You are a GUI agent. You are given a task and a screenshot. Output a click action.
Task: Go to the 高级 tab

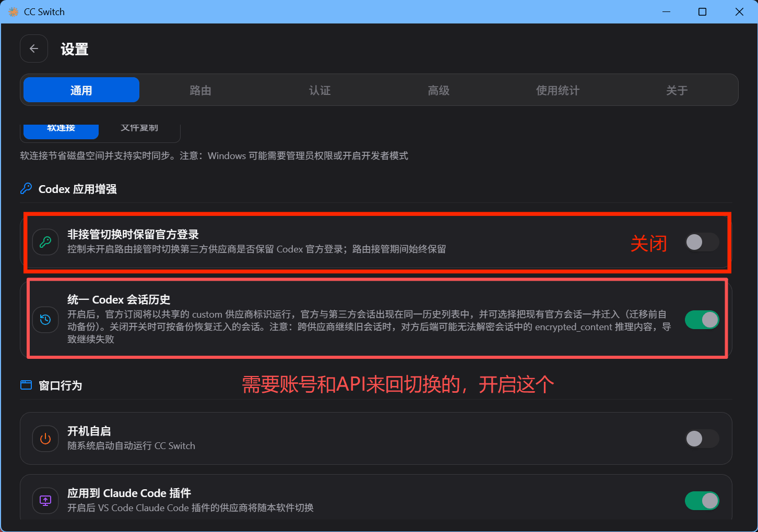click(x=439, y=90)
